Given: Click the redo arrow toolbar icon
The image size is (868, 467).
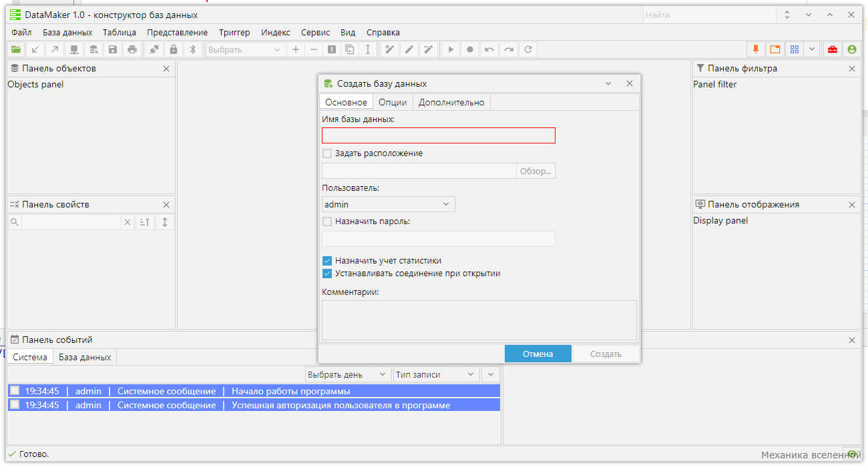Looking at the screenshot, I should click(x=509, y=49).
